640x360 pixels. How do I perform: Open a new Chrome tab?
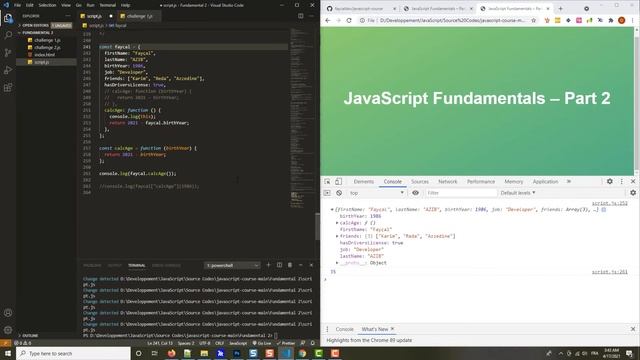pyautogui.click(x=560, y=8)
